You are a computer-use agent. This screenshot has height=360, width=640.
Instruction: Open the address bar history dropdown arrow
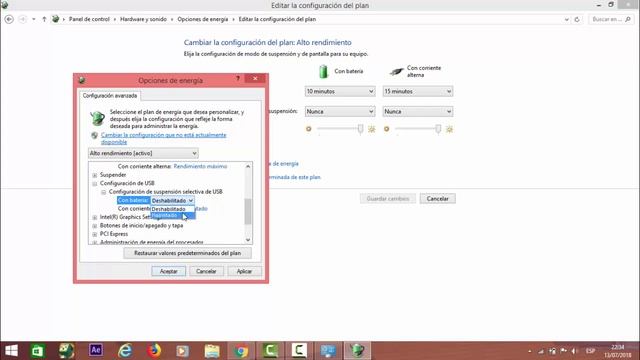coord(567,19)
